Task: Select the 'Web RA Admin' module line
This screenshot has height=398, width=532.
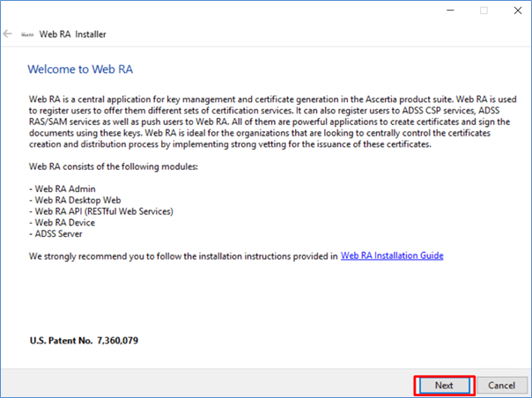Action: [63, 189]
